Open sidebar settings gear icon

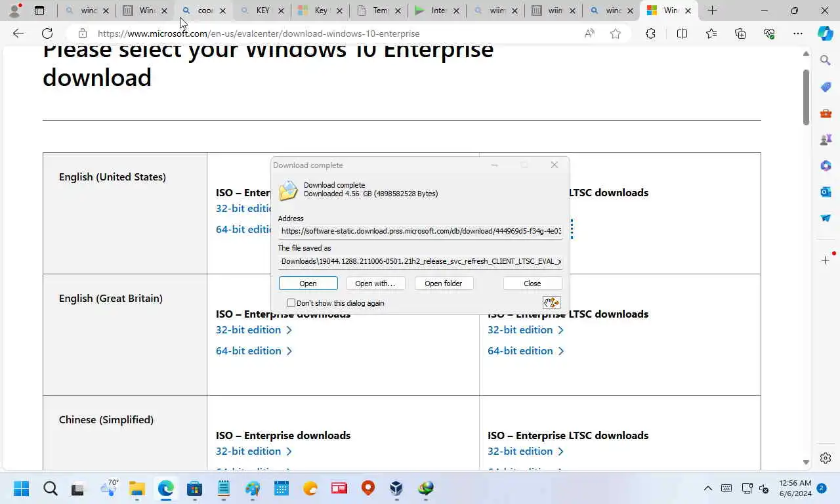tap(826, 458)
